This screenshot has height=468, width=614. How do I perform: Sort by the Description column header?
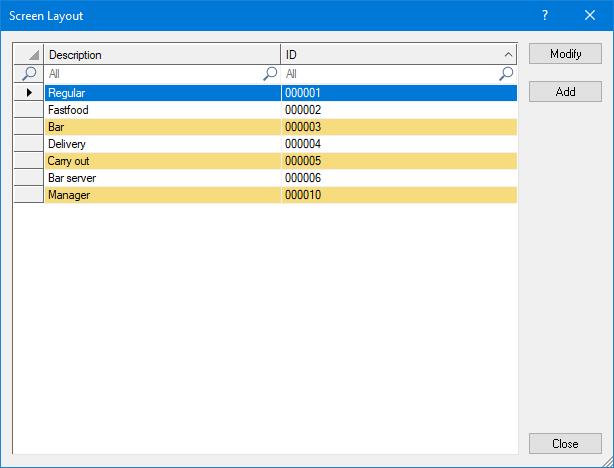click(162, 55)
